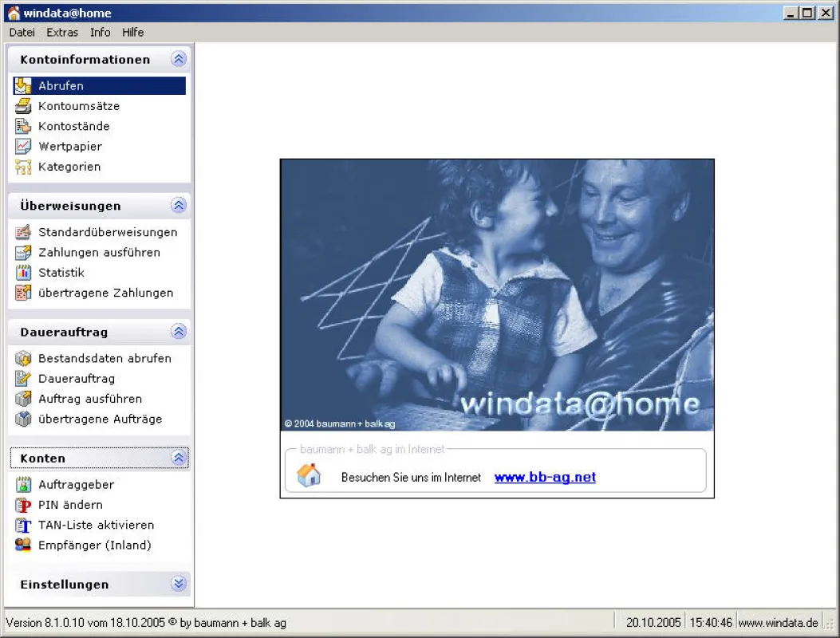Click the Dauerauftrag header label
The height and width of the screenshot is (638, 840).
[x=64, y=332]
